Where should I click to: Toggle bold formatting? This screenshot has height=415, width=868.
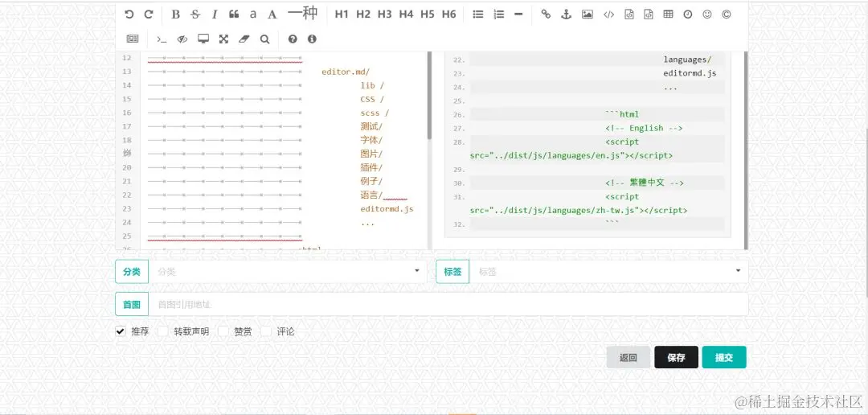tap(175, 14)
